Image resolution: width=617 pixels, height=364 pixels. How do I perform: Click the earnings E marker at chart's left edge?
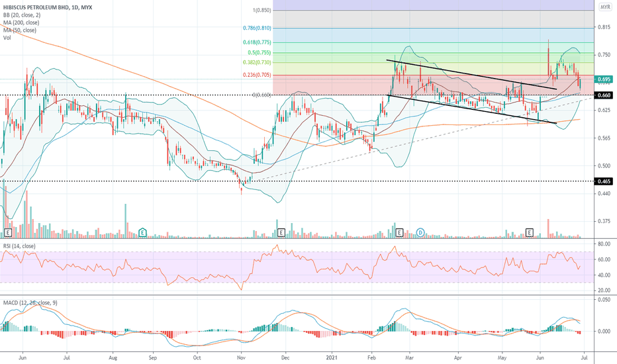7,232
